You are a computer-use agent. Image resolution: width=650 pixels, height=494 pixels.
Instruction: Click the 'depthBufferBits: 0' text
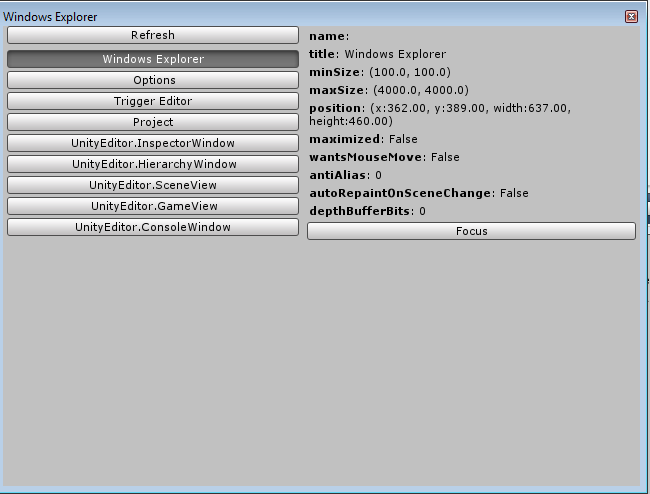(367, 211)
